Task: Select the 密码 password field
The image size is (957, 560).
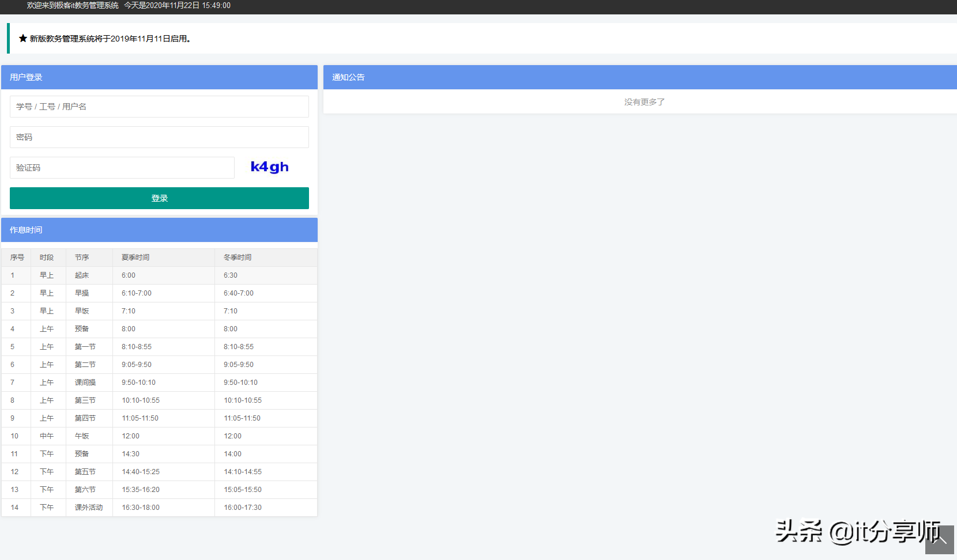Action: pyautogui.click(x=159, y=137)
